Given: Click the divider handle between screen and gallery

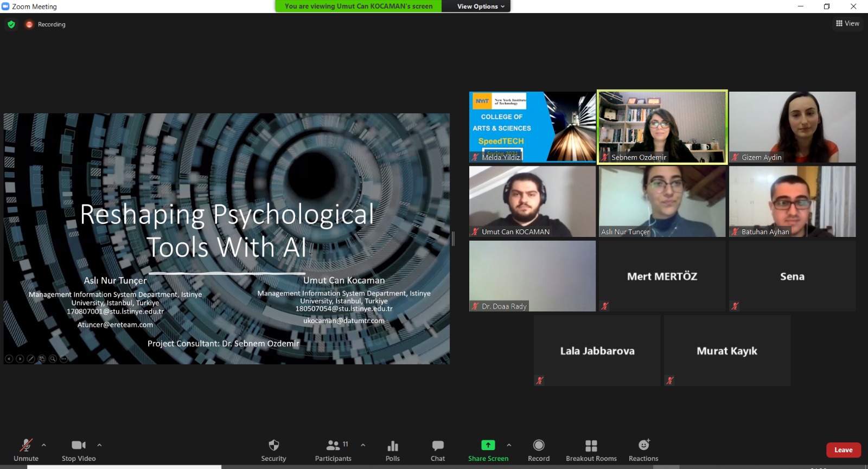Looking at the screenshot, I should pyautogui.click(x=453, y=239).
